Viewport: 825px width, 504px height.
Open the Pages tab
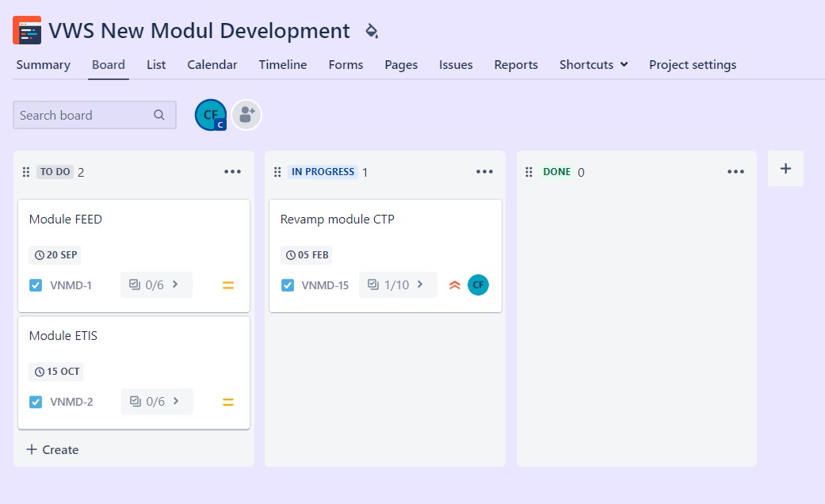pos(401,65)
